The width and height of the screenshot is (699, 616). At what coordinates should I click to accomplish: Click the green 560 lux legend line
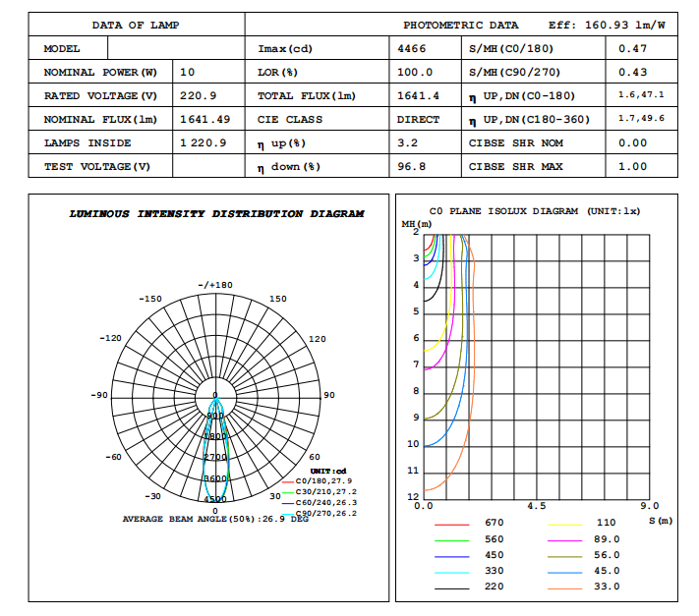click(x=451, y=540)
